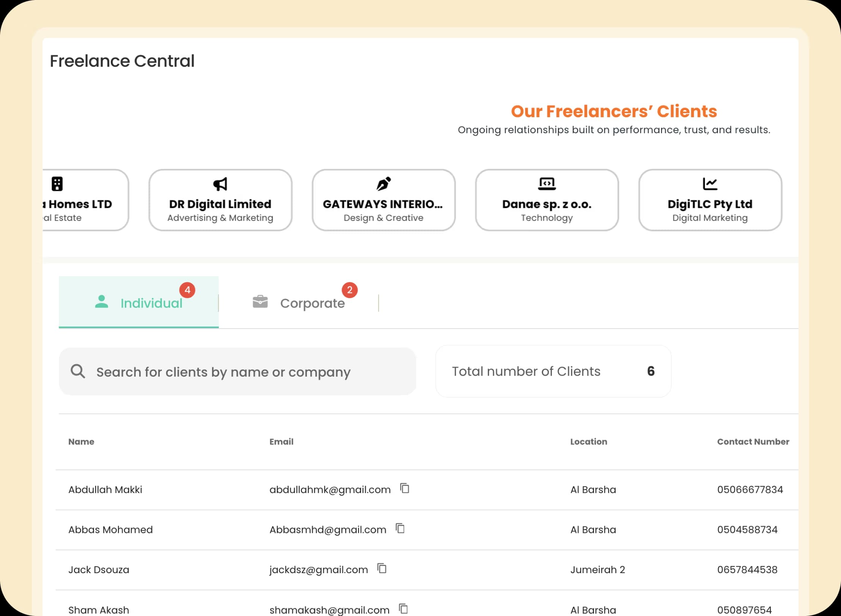
Task: Click the Corporate tab badge showing 2
Action: click(x=349, y=290)
